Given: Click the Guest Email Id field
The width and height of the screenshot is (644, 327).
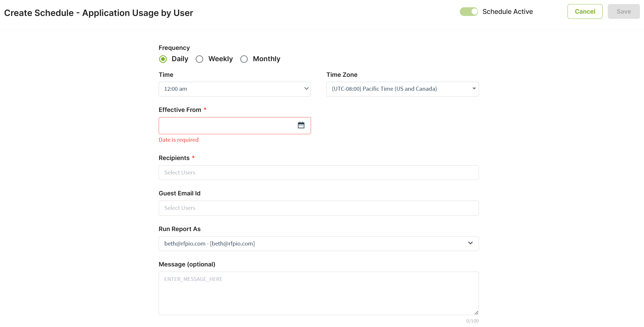Looking at the screenshot, I should pyautogui.click(x=319, y=208).
